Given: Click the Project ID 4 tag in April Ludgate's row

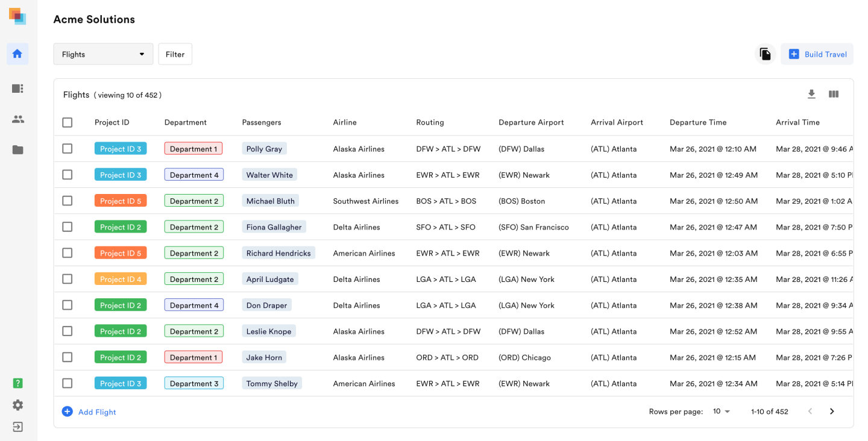Looking at the screenshot, I should point(121,279).
